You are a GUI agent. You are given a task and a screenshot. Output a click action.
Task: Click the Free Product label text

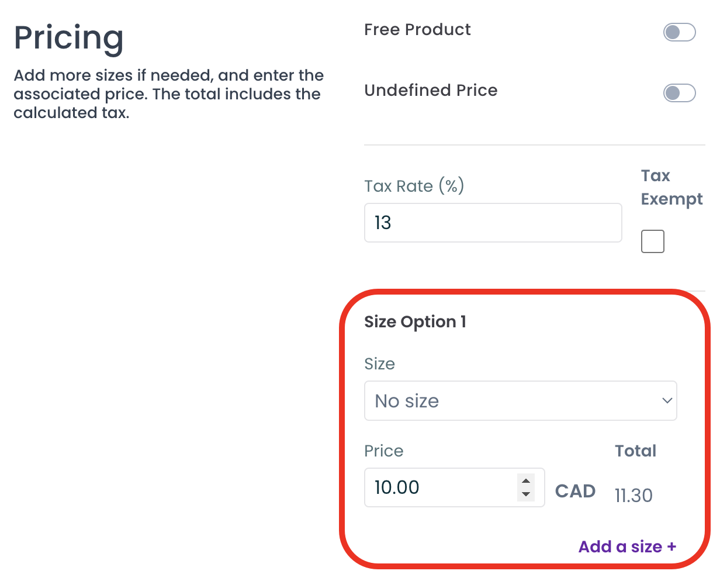coord(417,30)
